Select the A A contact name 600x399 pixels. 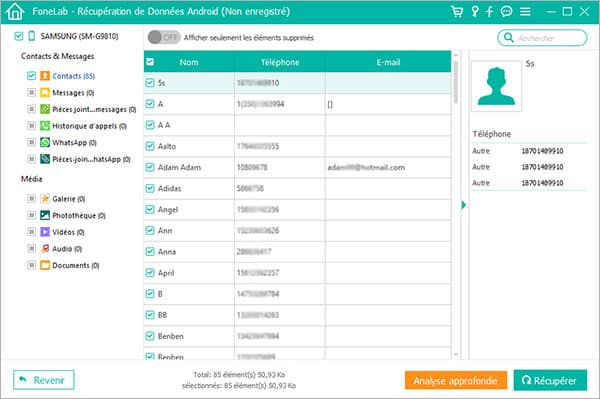[164, 125]
